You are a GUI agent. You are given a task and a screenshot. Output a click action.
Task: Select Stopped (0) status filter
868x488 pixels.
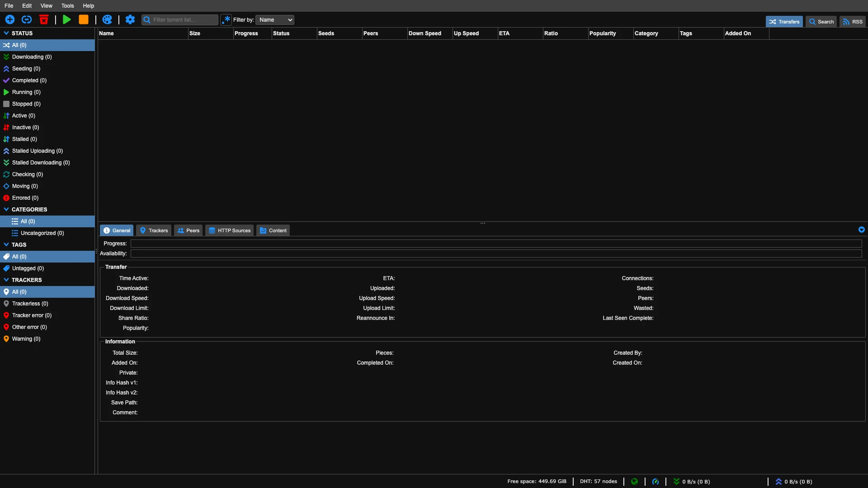pos(47,104)
